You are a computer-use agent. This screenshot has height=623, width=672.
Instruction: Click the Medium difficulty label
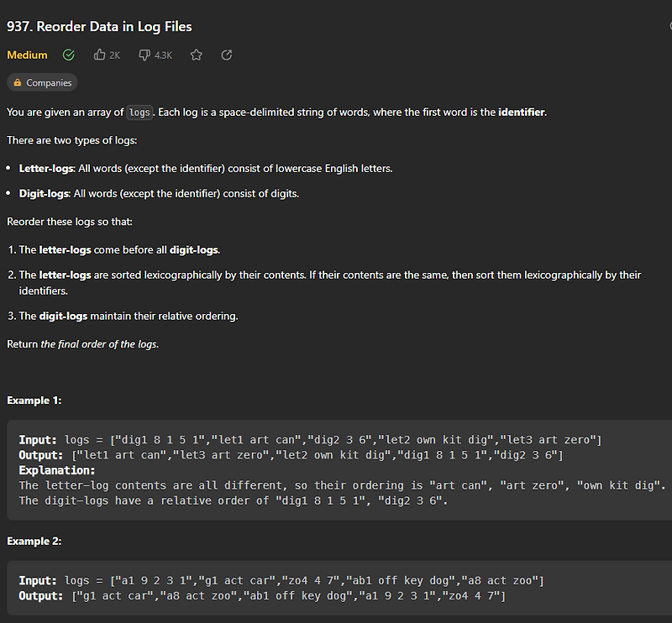27,55
